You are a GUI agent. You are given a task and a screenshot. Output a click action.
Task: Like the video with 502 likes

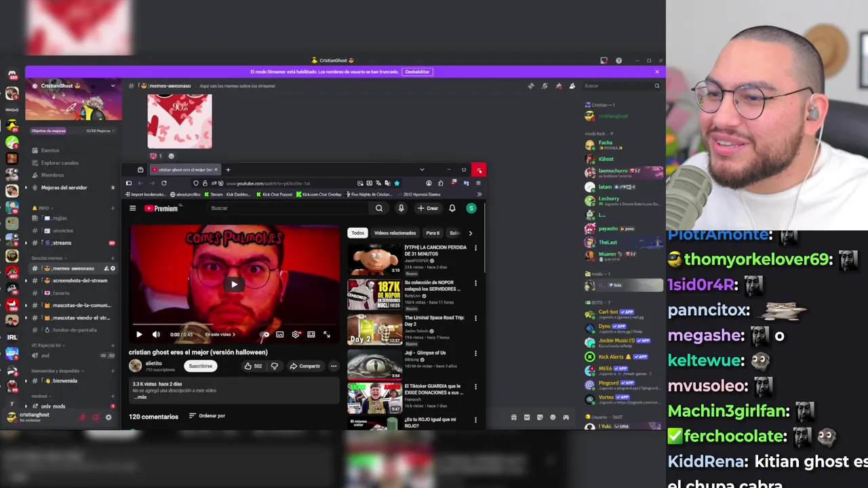click(x=253, y=366)
